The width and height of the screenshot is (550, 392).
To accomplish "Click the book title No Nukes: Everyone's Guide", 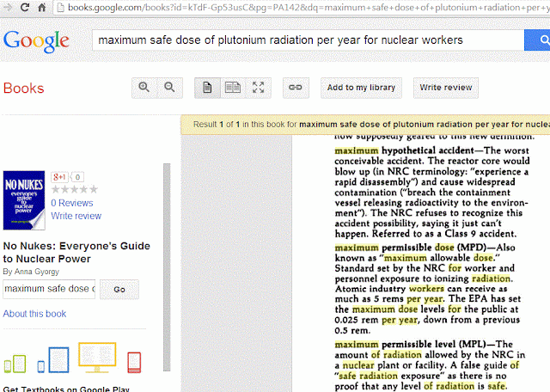I will point(76,253).
